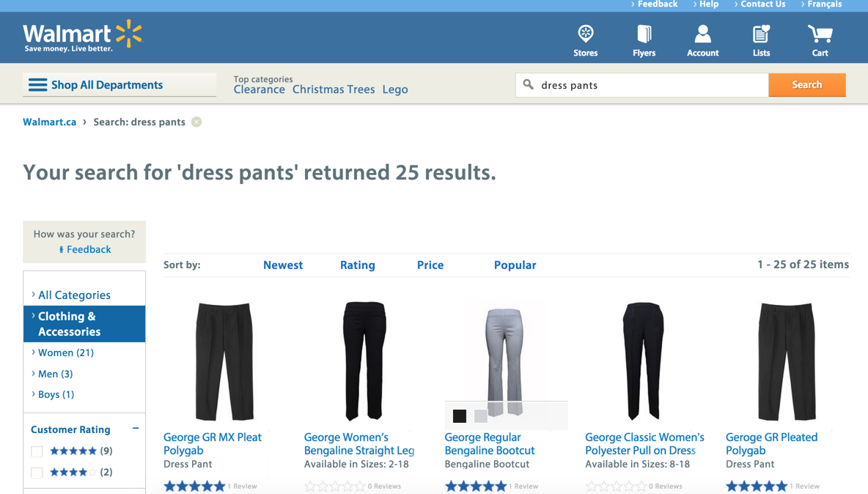The image size is (868, 494).
Task: Expand Shop All Departments menu
Action: 119,84
